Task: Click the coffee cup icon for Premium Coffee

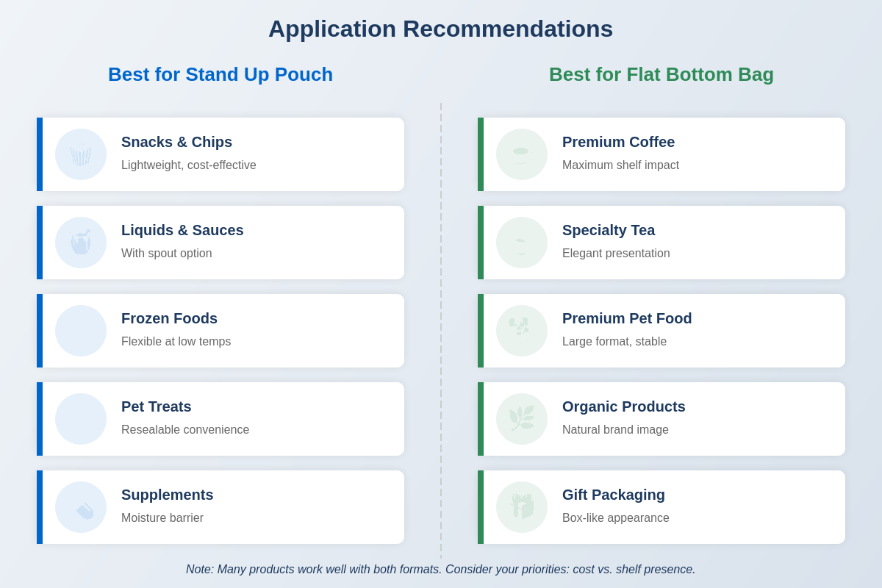Action: (522, 154)
